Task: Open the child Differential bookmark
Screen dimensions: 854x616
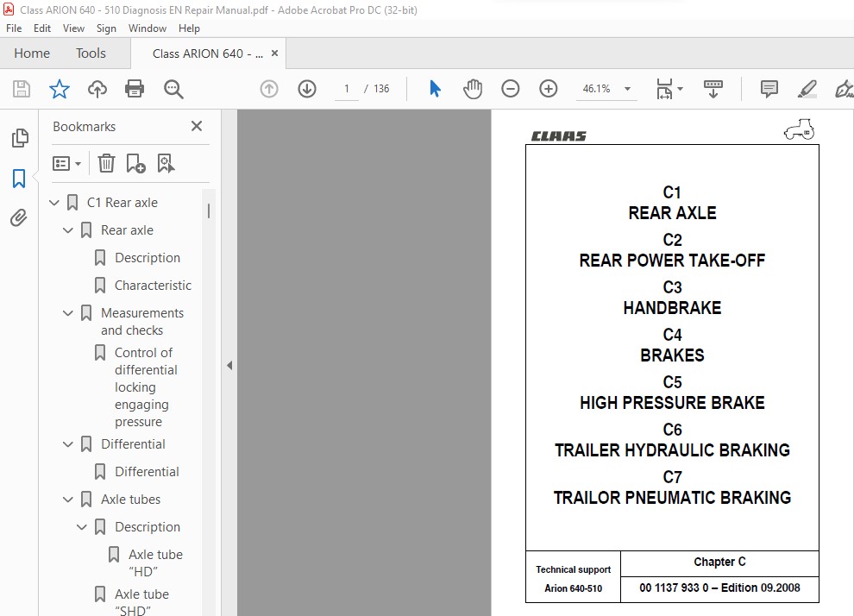Action: click(x=147, y=472)
